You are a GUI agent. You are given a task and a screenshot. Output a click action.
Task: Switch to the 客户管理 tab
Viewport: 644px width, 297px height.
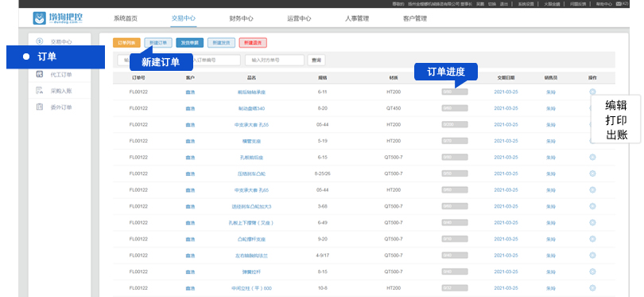tap(415, 18)
